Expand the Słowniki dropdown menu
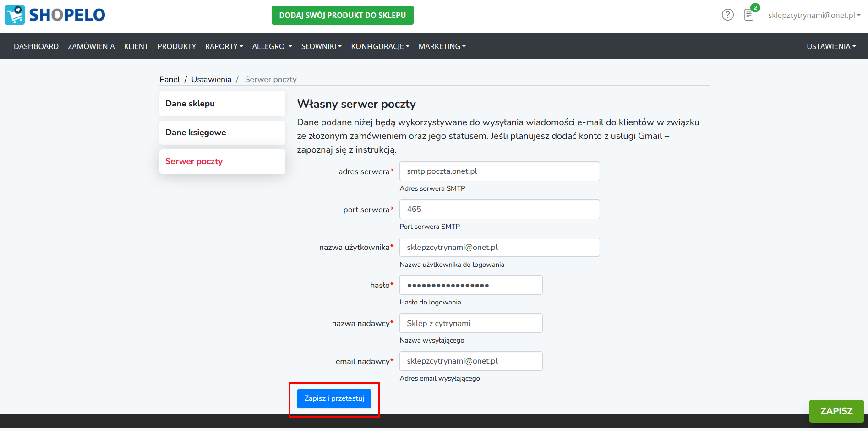Viewport: 868px width, 431px height. [x=322, y=46]
